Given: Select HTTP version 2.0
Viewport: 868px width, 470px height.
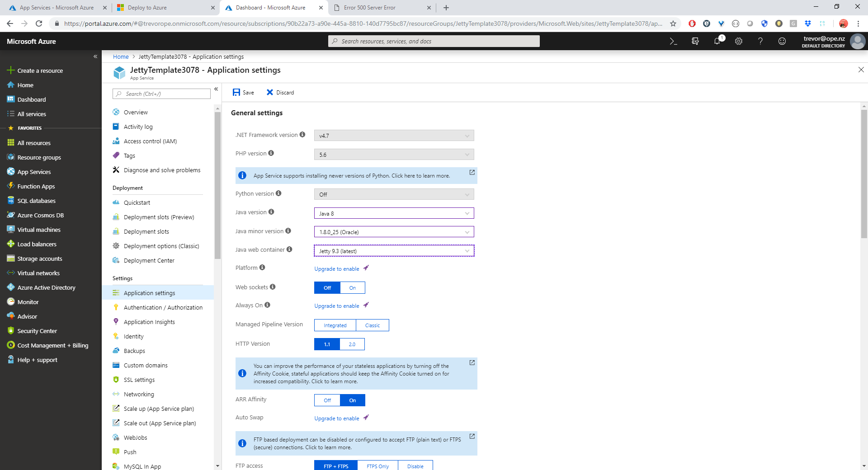Looking at the screenshot, I should click(x=352, y=344).
